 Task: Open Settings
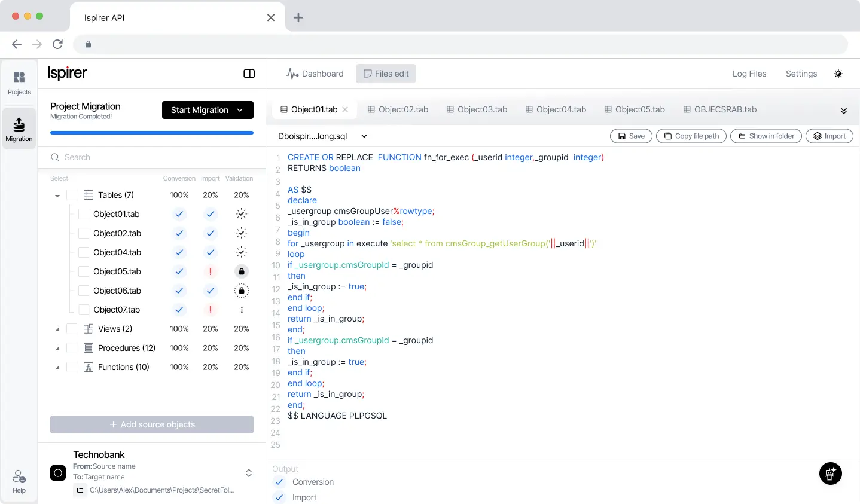tap(801, 74)
